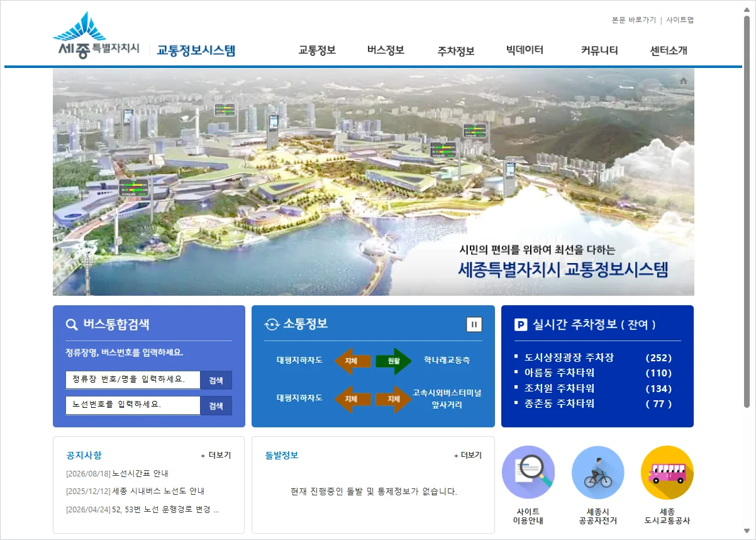Click 더보기 in 공지사항

pyautogui.click(x=216, y=455)
